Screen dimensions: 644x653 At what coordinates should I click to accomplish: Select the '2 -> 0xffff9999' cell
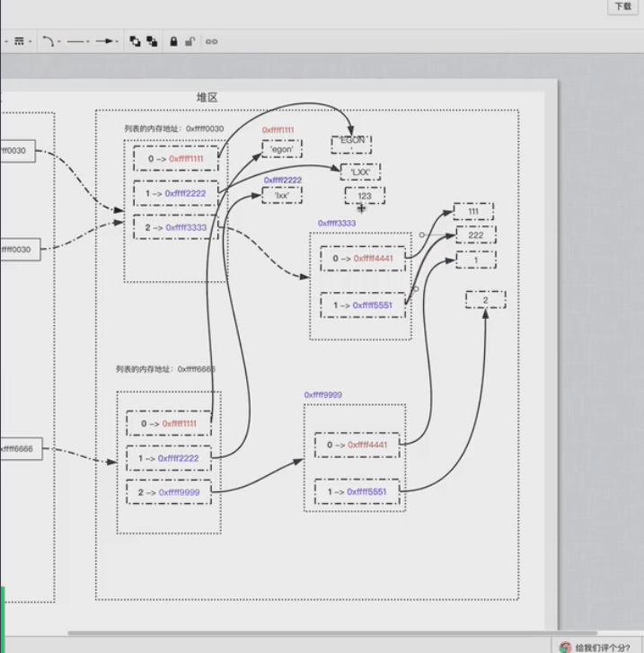pos(169,492)
